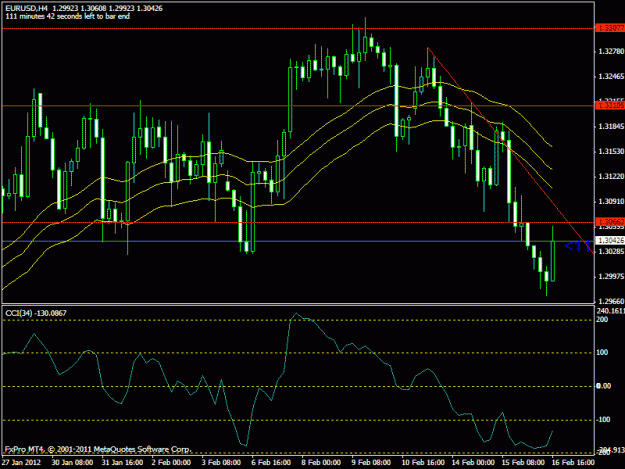Select the EURUSD,H4 chart title text
The image size is (625, 469).
point(84,8)
